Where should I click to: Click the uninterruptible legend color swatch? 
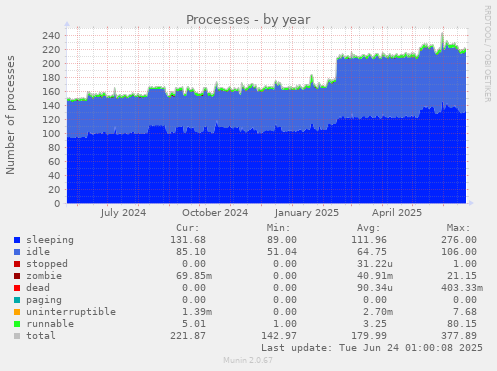click(x=17, y=312)
